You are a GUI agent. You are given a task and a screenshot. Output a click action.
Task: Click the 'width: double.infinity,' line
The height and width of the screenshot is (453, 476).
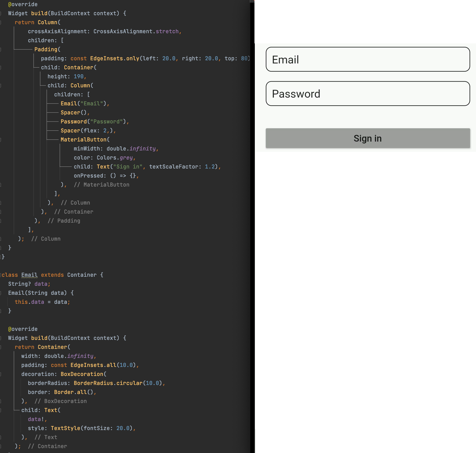pos(59,356)
